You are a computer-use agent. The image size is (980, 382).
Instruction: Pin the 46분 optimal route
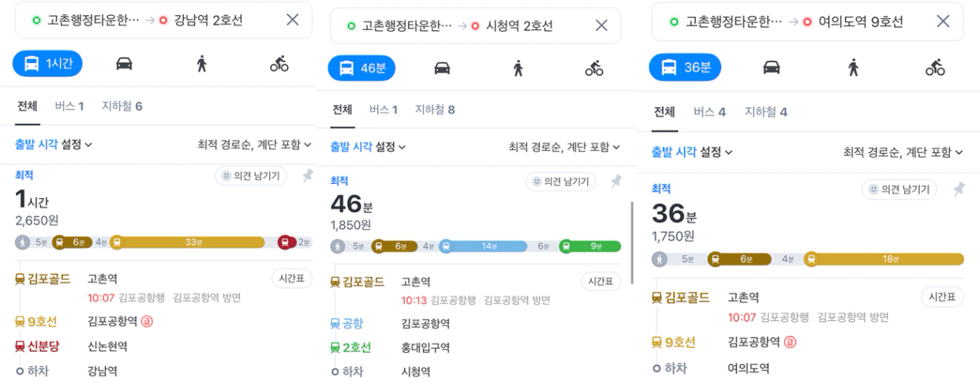point(616,182)
